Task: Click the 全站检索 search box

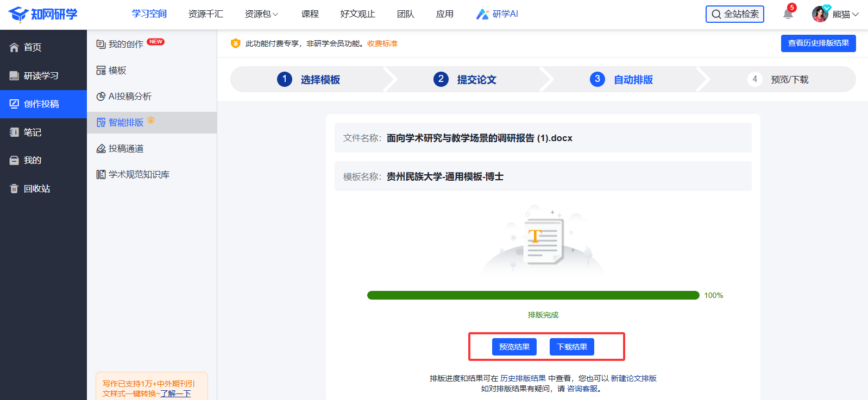Action: tap(734, 14)
